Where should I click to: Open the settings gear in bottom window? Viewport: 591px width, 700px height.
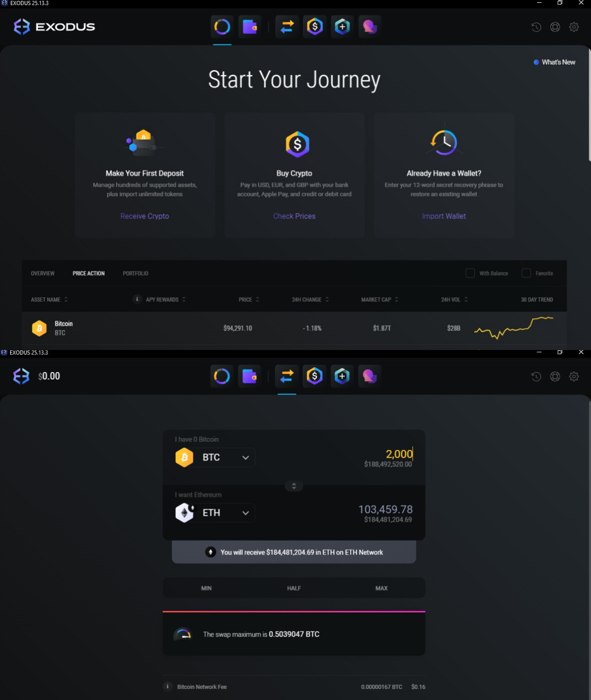(574, 377)
